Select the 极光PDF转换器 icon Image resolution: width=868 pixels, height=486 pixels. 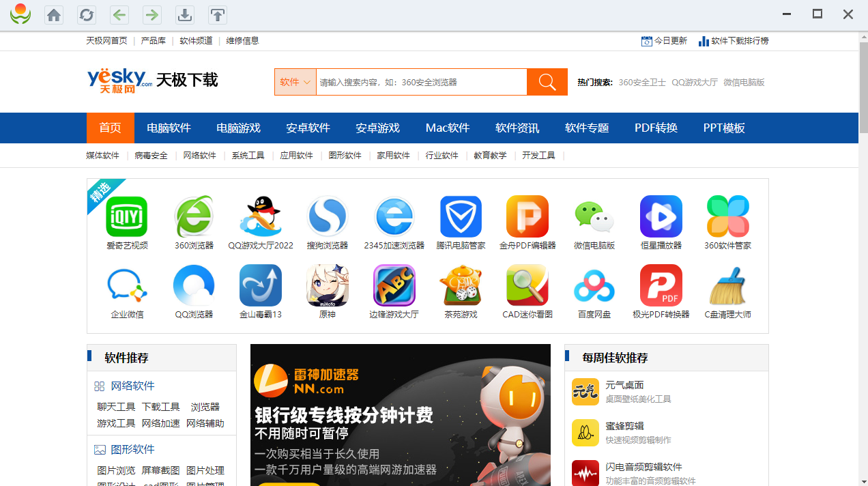pyautogui.click(x=661, y=285)
